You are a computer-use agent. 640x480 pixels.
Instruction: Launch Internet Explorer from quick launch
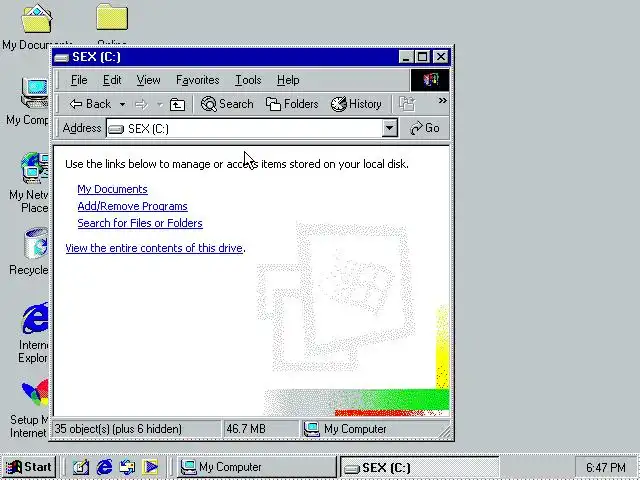(104, 467)
